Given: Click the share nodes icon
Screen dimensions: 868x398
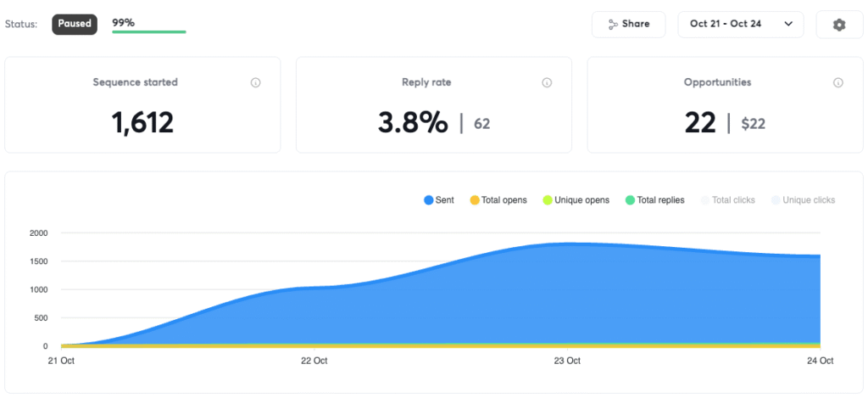Looking at the screenshot, I should (613, 25).
